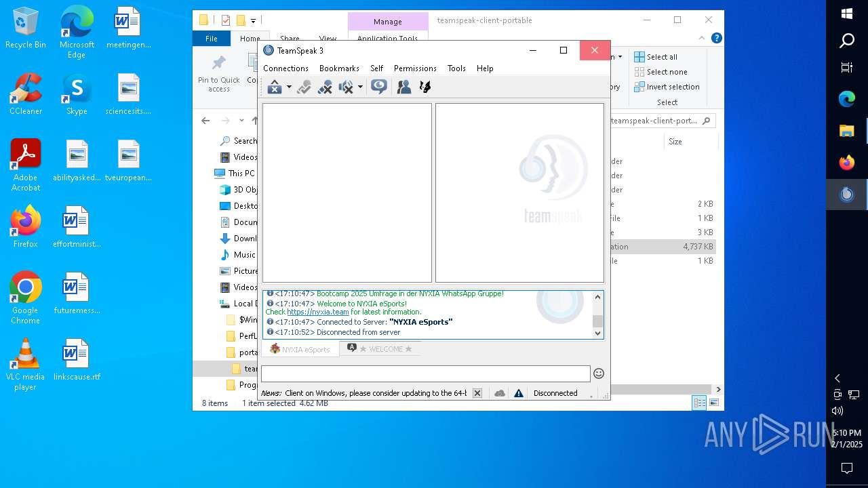Open the File tab in File Explorer
Viewport: 868px width, 488px height.
point(212,39)
